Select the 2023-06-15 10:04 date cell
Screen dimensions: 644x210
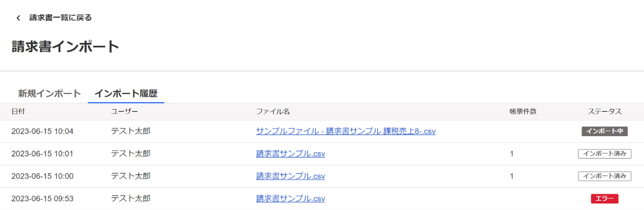pyautogui.click(x=42, y=131)
